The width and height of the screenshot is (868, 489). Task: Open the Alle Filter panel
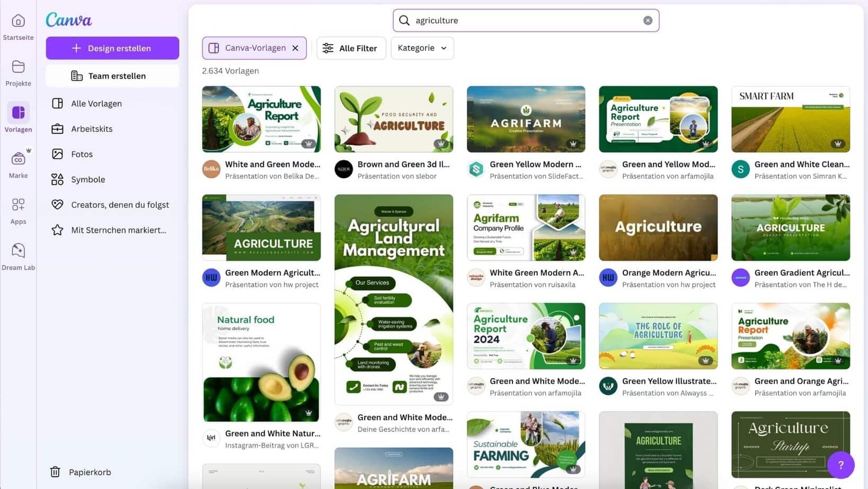[351, 48]
